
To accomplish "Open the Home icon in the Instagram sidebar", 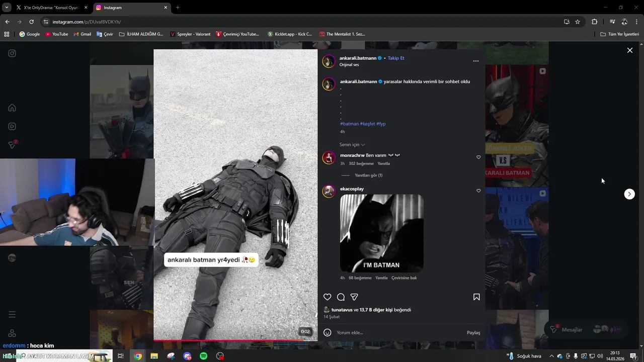I will pyautogui.click(x=12, y=108).
